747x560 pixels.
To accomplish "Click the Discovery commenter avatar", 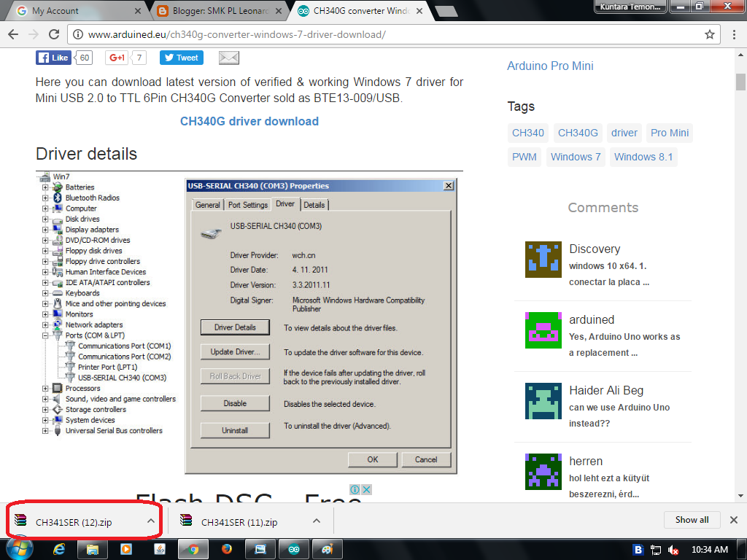I will tap(543, 260).
